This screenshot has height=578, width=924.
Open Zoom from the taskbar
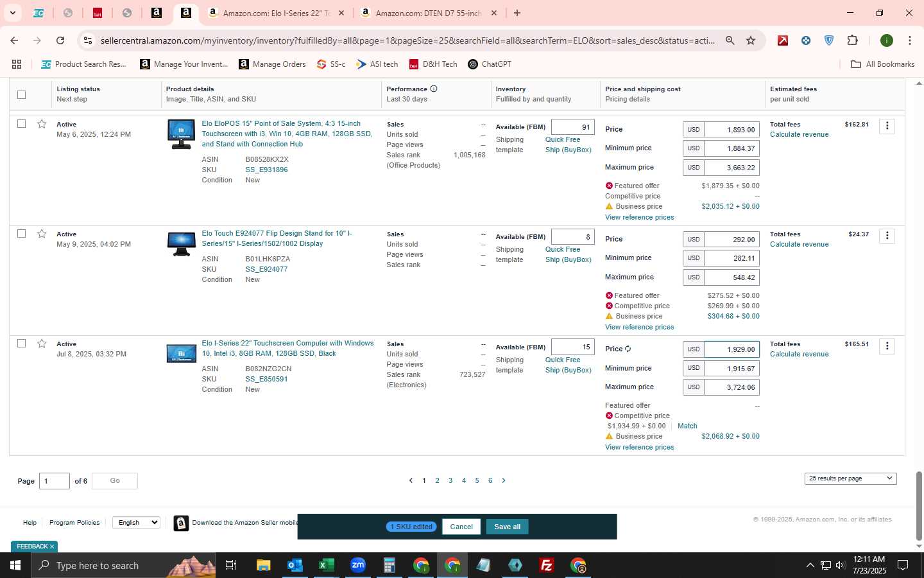(357, 565)
